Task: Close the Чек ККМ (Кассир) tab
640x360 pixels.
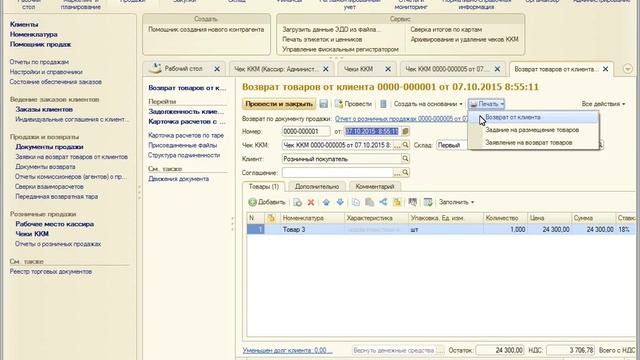Action: (326, 69)
